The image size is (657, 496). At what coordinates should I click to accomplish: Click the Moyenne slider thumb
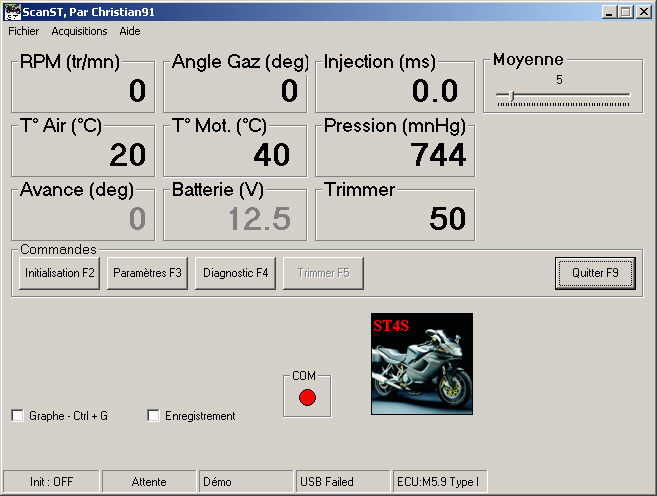pyautogui.click(x=512, y=95)
